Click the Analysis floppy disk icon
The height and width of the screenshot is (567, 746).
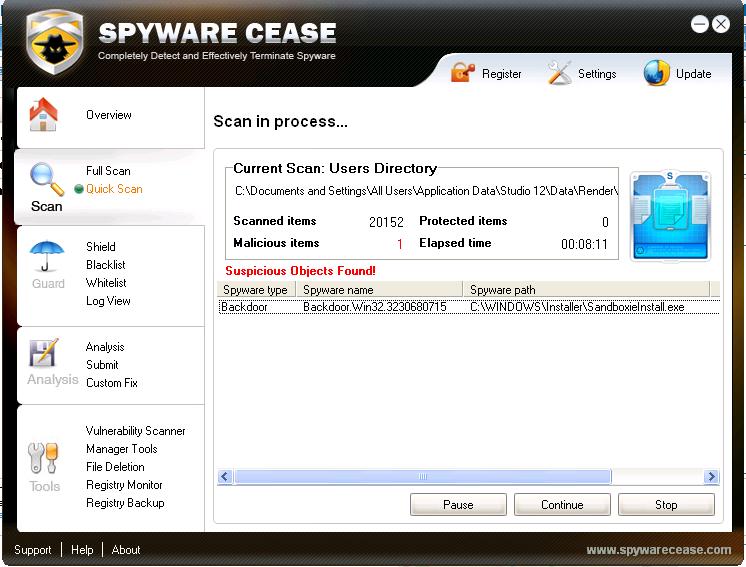coord(43,352)
